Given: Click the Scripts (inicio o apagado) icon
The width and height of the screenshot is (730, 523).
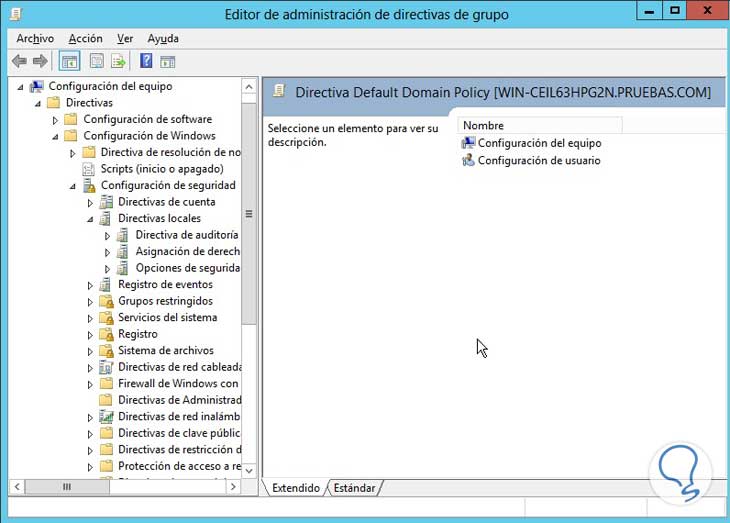Looking at the screenshot, I should coord(88,169).
